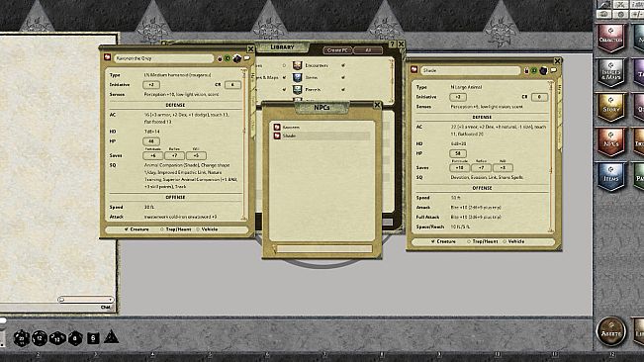Toggle the Items checkbox in Library
Screen dimensions: 644x362
pos(343,77)
